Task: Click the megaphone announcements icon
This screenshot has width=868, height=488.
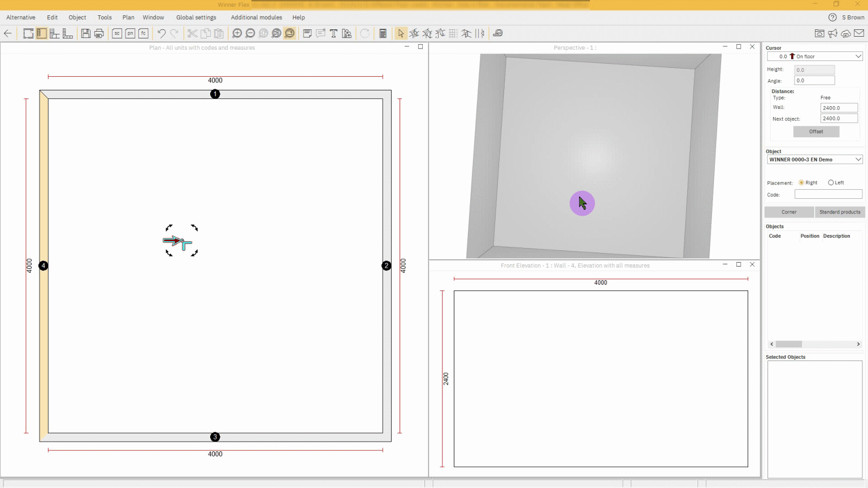Action: 832,33
